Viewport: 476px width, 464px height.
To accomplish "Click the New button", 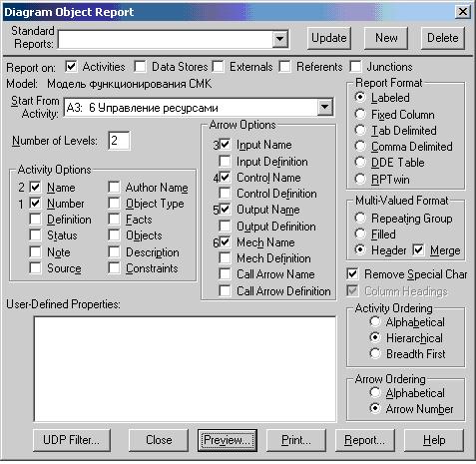I will coord(386,38).
